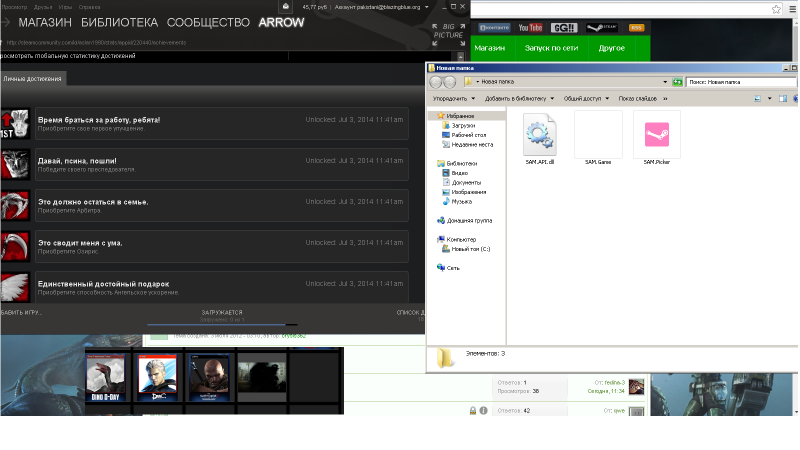The height and width of the screenshot is (450, 800).
Task: Click Показ слайдов in Explorer toolbar
Action: [638, 98]
